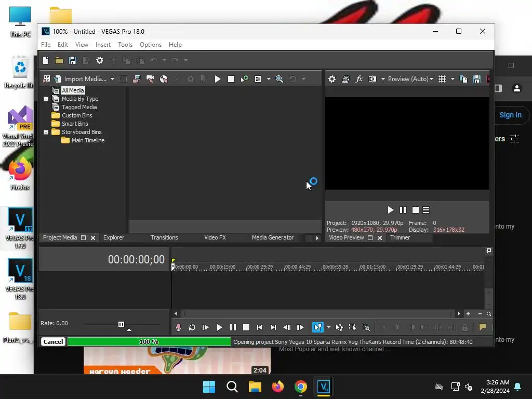
Task: Switch to the Transitions tab
Action: [x=164, y=237]
